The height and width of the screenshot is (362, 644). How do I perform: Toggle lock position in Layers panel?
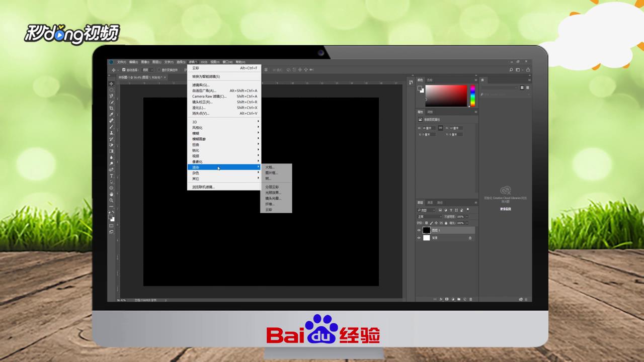click(436, 223)
